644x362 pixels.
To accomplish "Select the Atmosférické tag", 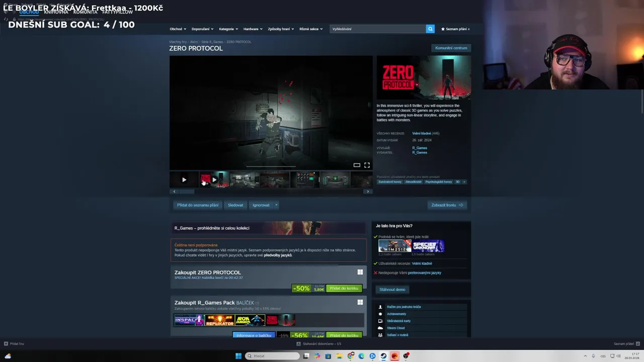I will pos(414,182).
